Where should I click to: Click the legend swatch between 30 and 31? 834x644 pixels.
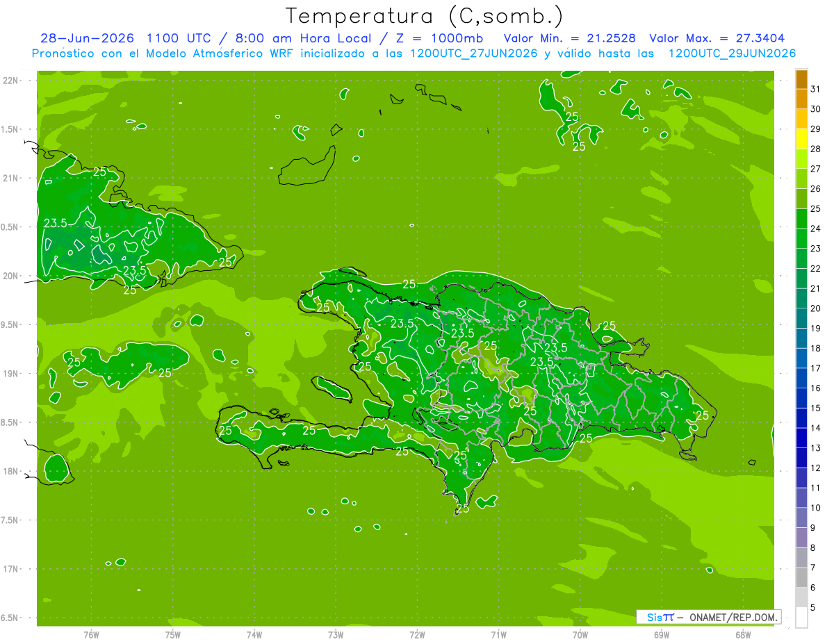click(x=801, y=99)
